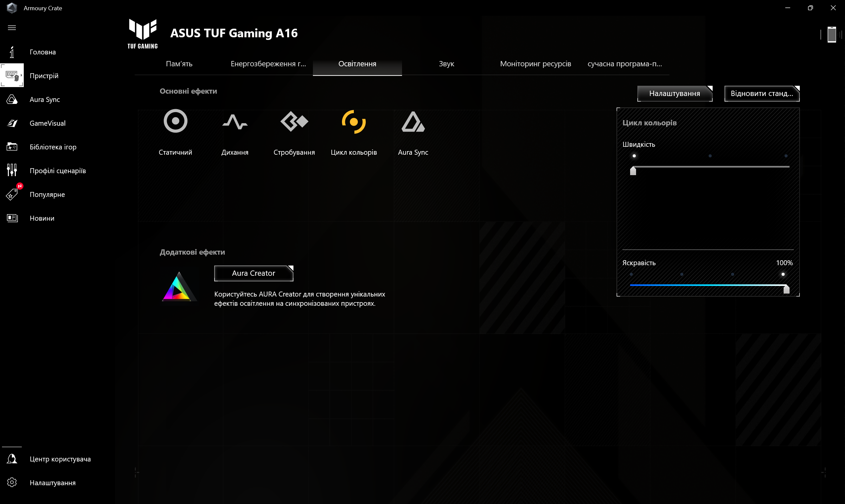Click the Aura Creator labeled button
845x504 pixels.
click(253, 273)
